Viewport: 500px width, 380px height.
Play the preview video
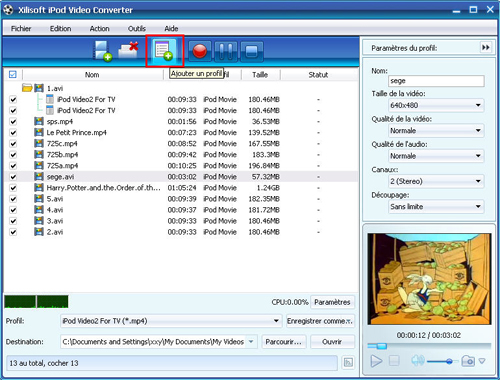[376, 361]
